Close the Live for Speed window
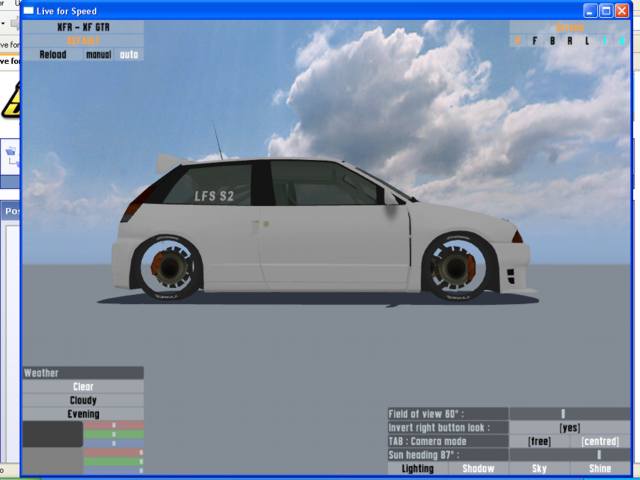This screenshot has width=640, height=480. click(x=622, y=11)
